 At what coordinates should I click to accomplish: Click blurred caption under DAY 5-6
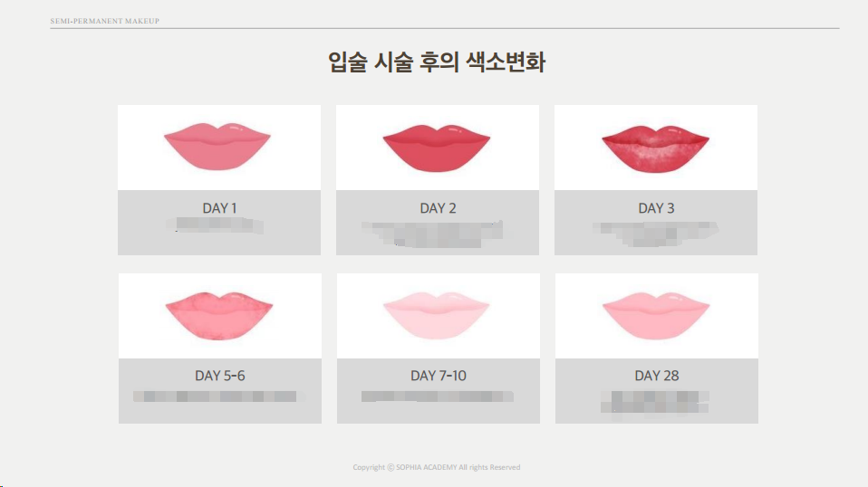click(x=216, y=396)
